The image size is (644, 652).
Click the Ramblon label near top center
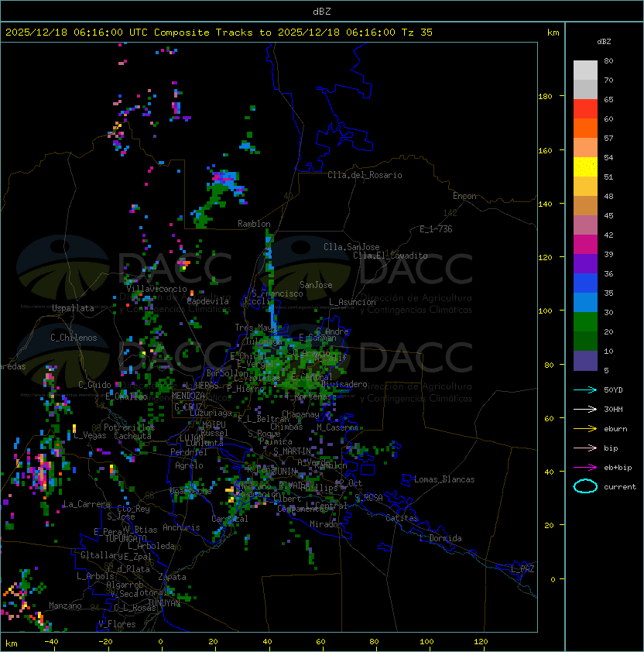point(254,224)
